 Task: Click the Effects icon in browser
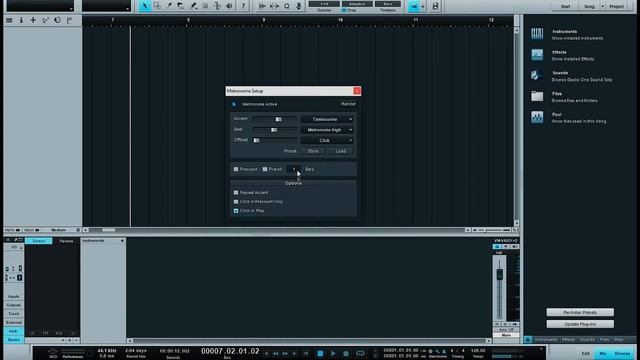[x=537, y=55]
